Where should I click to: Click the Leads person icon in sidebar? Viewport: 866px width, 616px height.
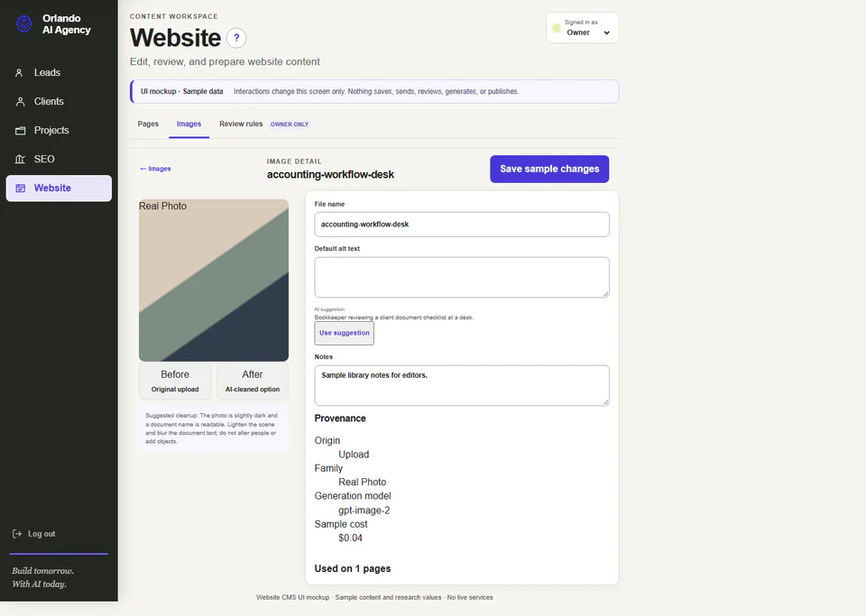coord(19,73)
